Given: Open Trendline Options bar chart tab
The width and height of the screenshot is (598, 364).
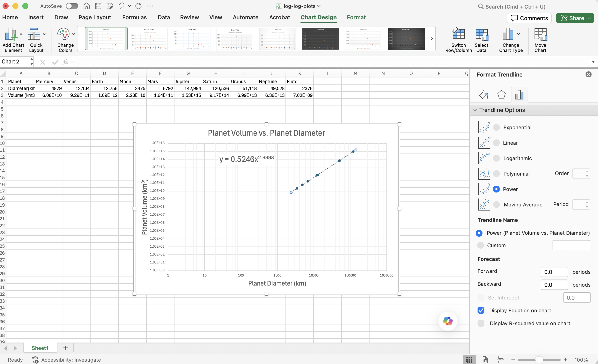Looking at the screenshot, I should pyautogui.click(x=519, y=95).
